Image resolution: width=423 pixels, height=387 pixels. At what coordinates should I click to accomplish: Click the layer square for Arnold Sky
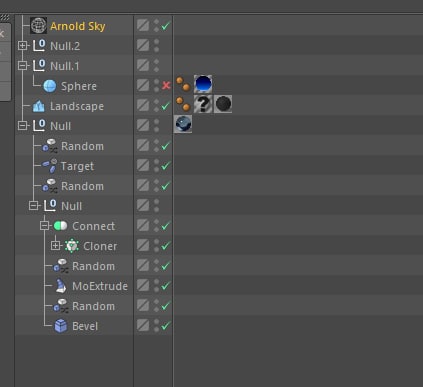143,25
